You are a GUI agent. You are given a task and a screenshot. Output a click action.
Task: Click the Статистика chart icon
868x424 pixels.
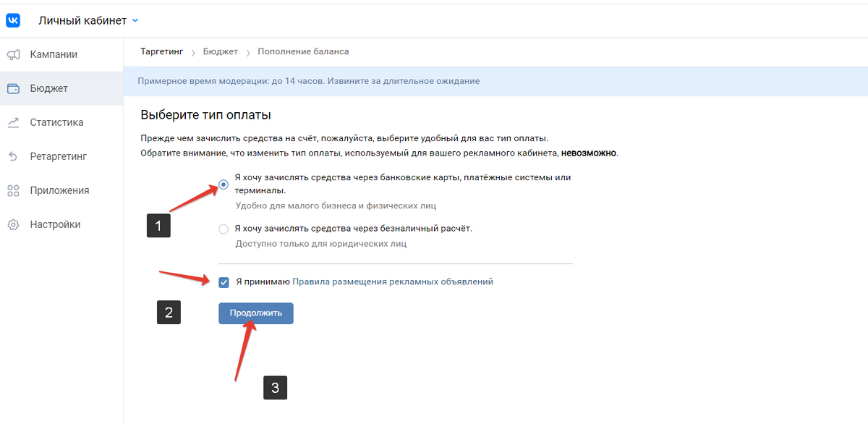point(13,122)
